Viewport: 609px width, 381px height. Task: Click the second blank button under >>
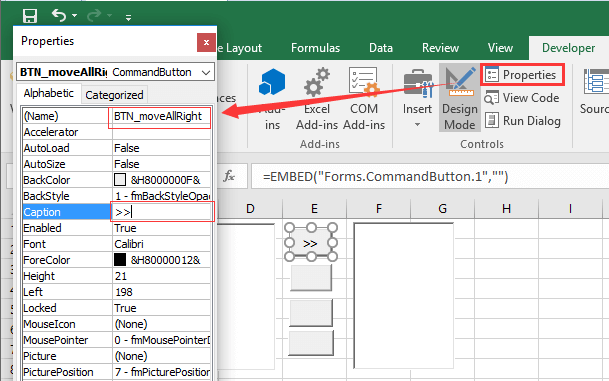coord(311,277)
